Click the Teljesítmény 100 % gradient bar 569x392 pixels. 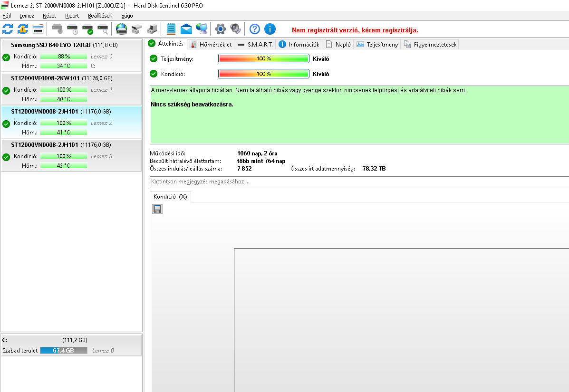[264, 58]
